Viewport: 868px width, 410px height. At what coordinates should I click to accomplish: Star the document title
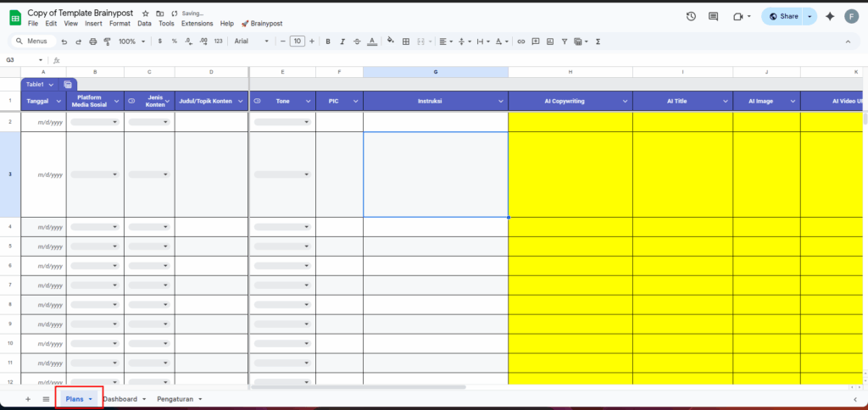(146, 14)
